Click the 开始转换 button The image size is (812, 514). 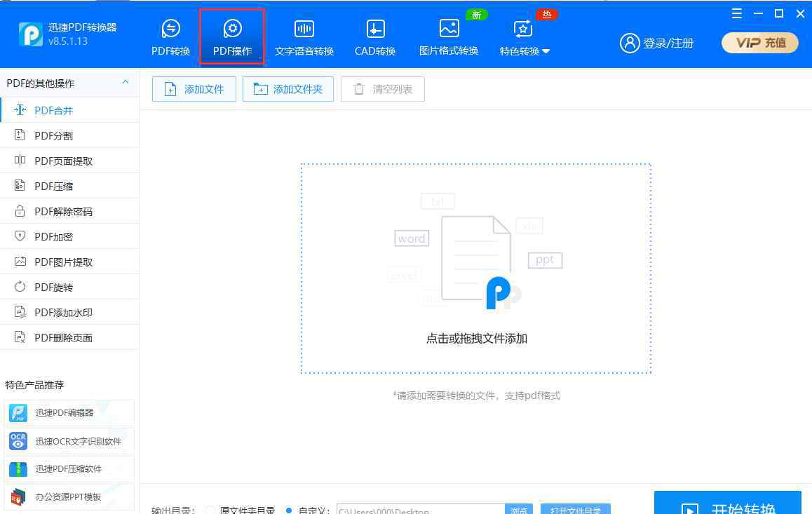(x=728, y=503)
